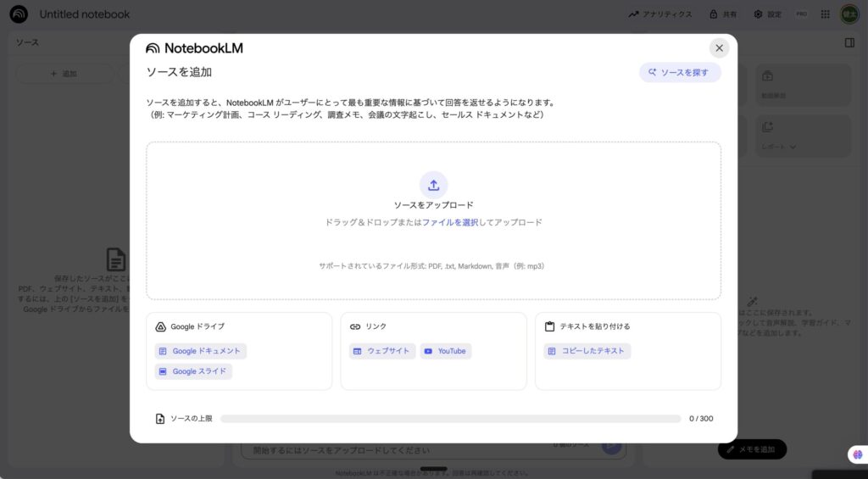Click the Untitled notebook title
Viewport: 868px width, 479px height.
[x=85, y=14]
